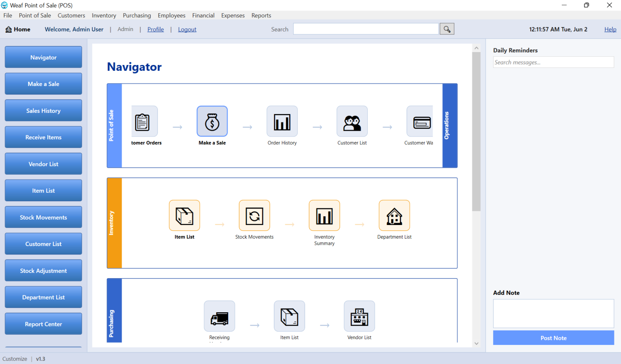Open the Profile link

pos(156,29)
